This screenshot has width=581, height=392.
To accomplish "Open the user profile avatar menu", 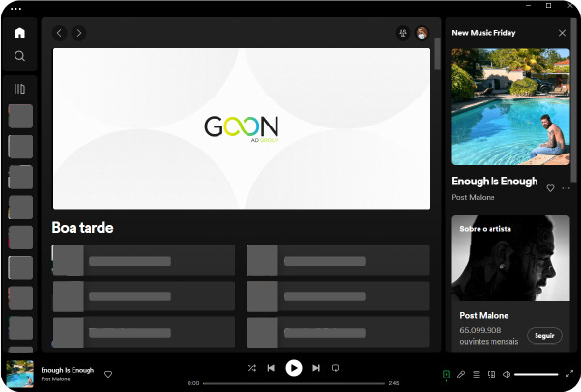I will [422, 33].
